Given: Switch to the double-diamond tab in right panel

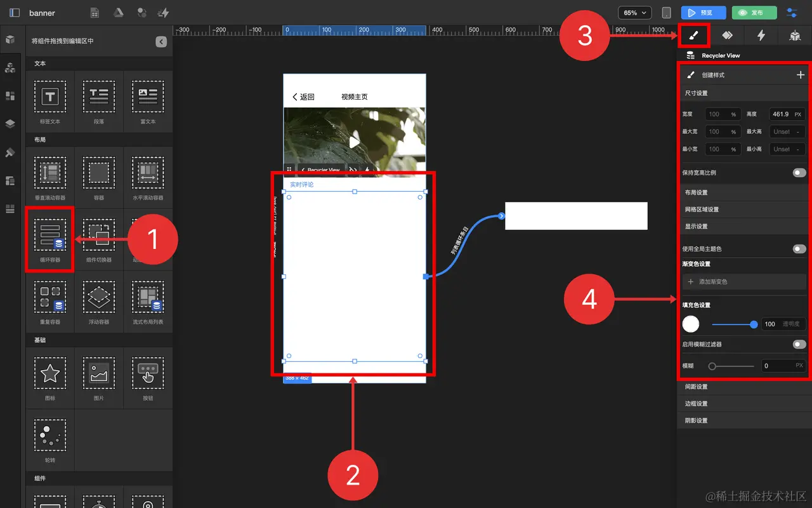Looking at the screenshot, I should 728,36.
